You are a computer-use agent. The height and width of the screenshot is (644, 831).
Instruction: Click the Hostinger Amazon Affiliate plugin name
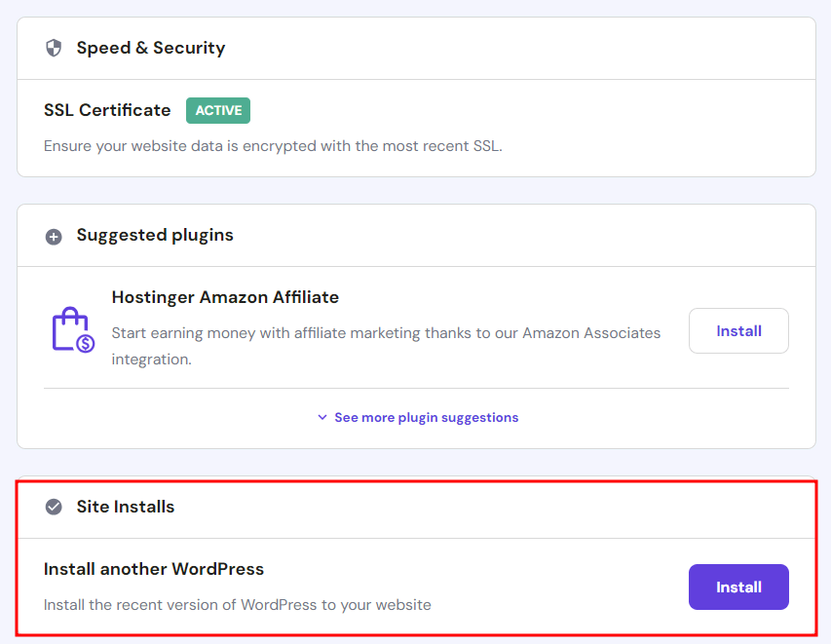(225, 296)
